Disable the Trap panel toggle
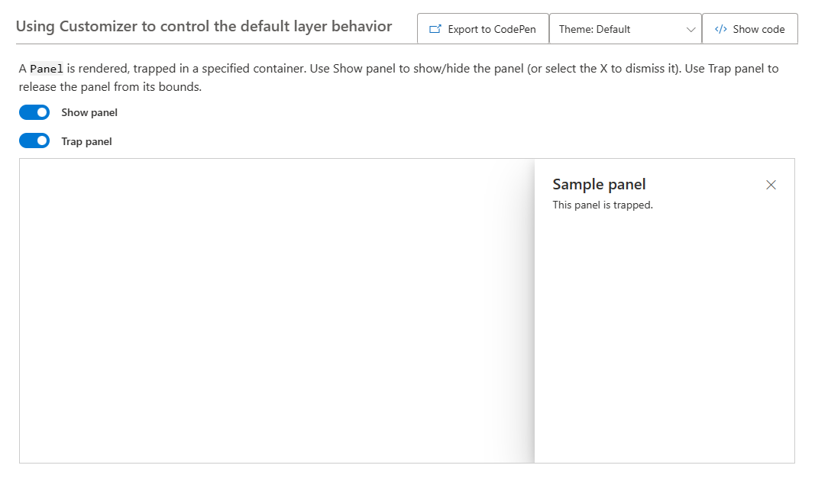This screenshot has height=504, width=815. [34, 141]
